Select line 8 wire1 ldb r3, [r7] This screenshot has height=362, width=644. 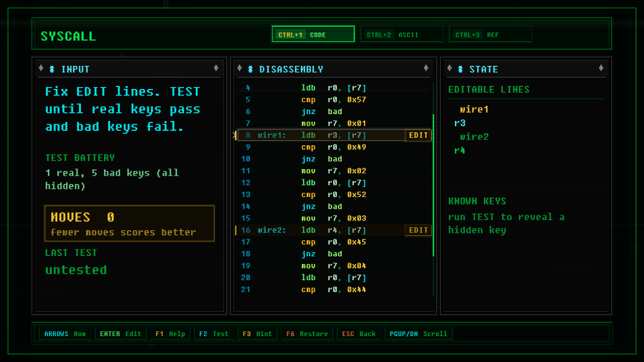[x=334, y=135]
